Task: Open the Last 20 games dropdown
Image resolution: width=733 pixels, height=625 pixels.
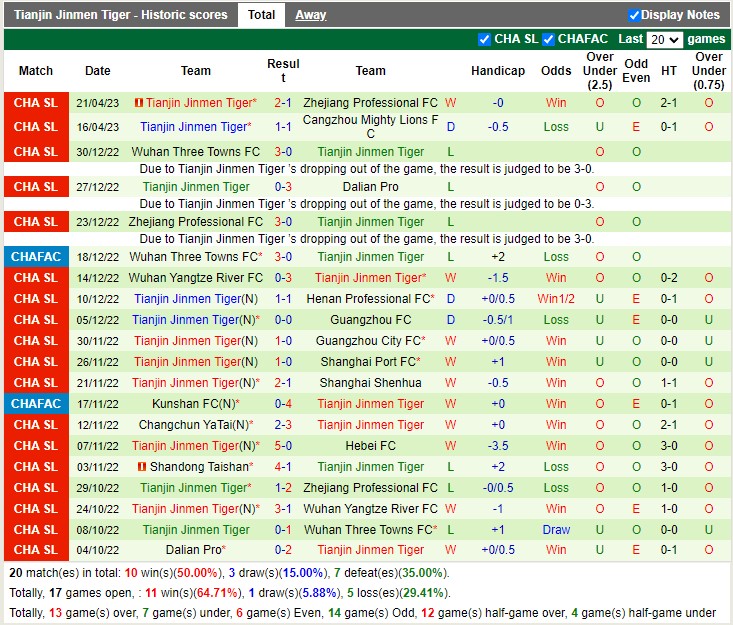Action: (x=664, y=39)
